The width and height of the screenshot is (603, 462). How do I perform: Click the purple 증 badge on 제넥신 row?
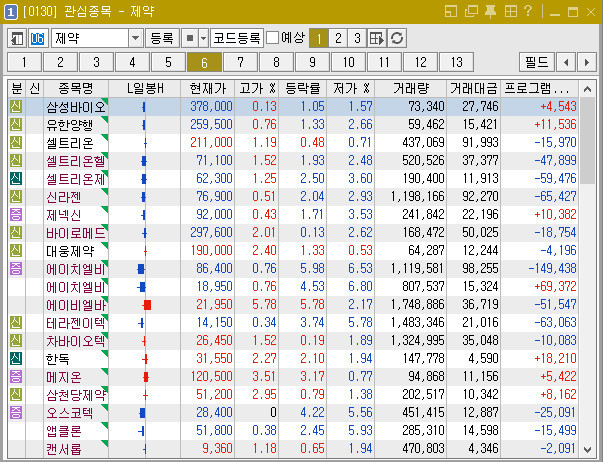[16, 214]
